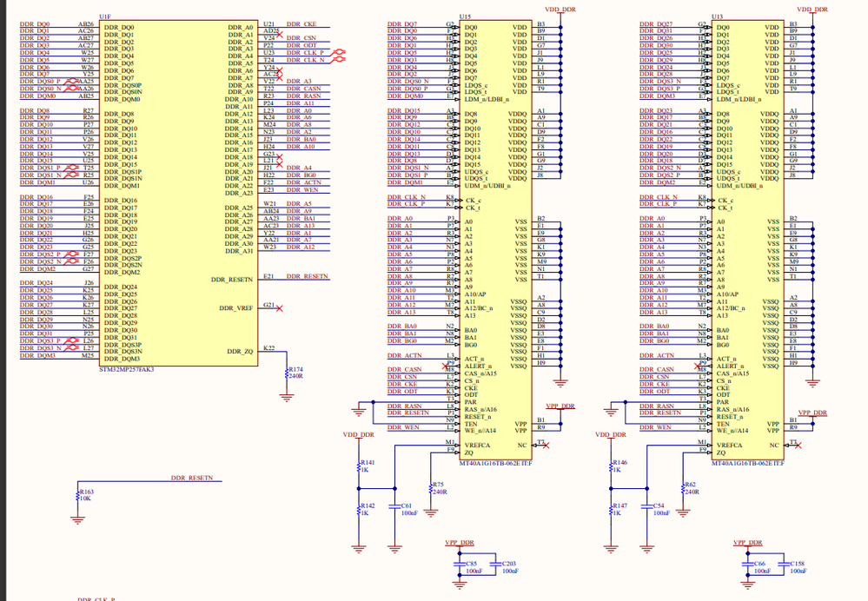Select the U13 designator label
The image size is (868, 601).
tap(718, 17)
